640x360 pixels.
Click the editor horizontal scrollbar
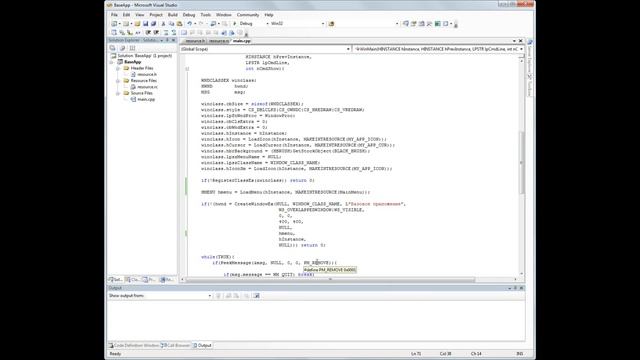330,280
